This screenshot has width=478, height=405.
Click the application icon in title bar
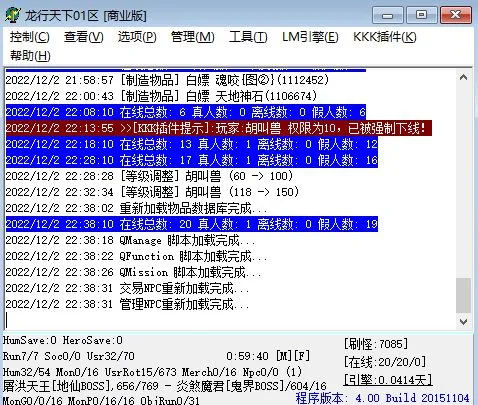point(13,15)
